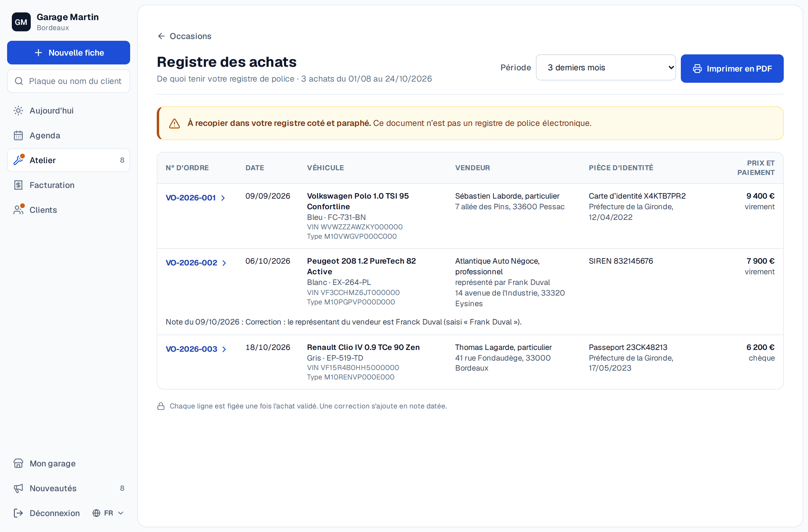The height and width of the screenshot is (532, 808).
Task: Click the warning triangle icon in the banner
Action: click(x=174, y=124)
